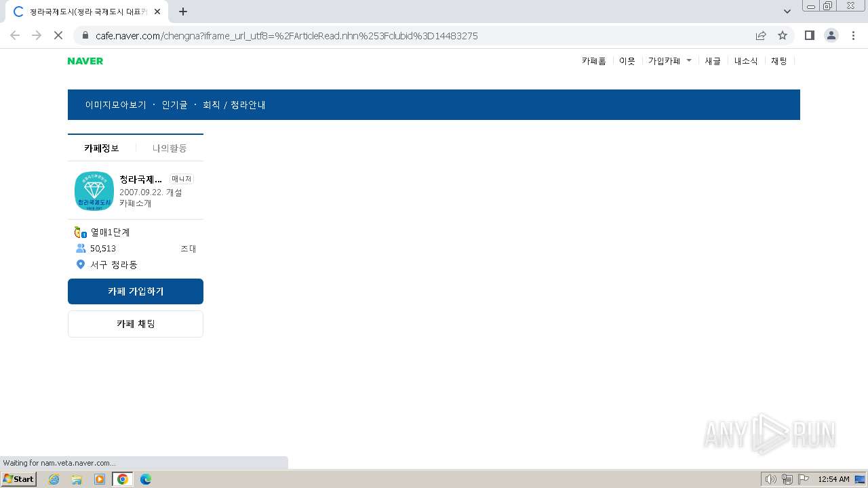This screenshot has width=868, height=488.
Task: Launch Internet Explorer from taskbar
Action: point(54,479)
